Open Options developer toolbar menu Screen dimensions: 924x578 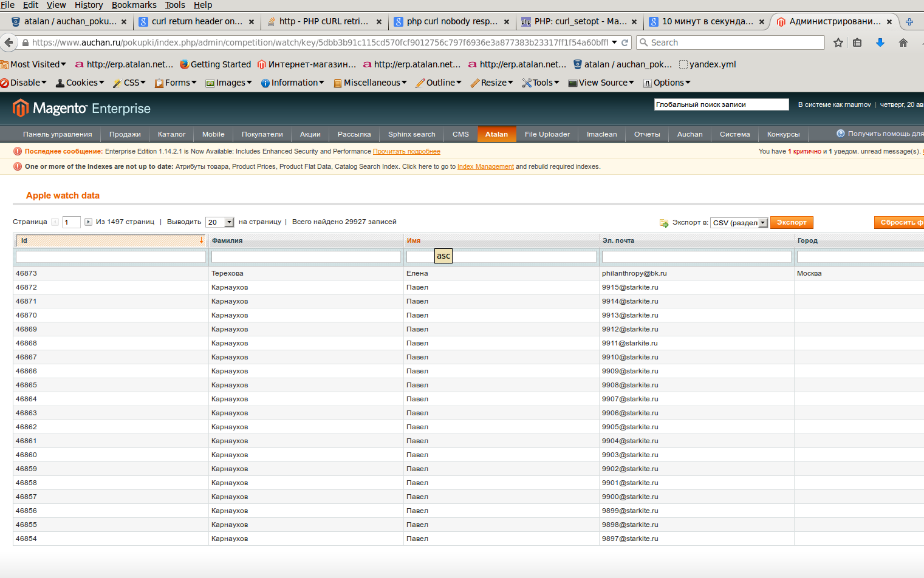tap(666, 83)
